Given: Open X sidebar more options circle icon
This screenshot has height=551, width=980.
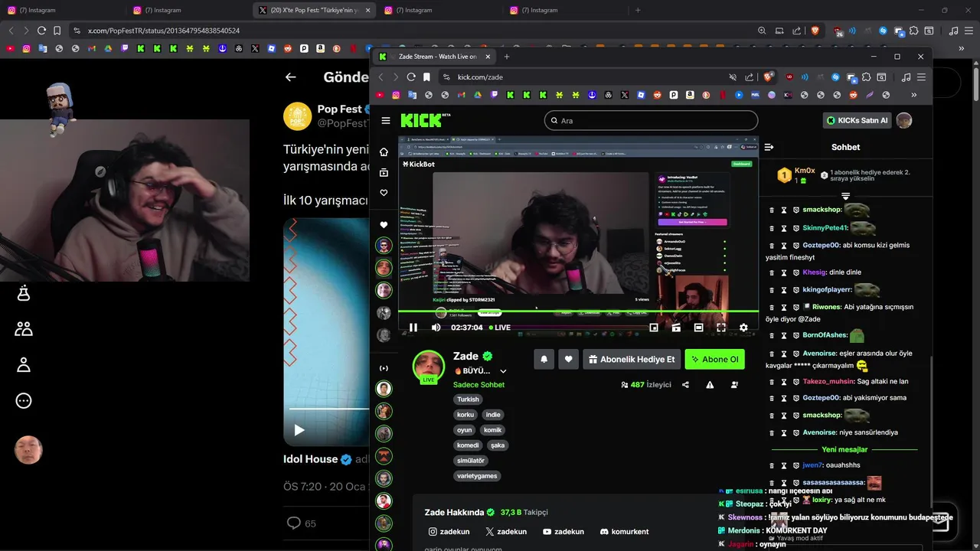Looking at the screenshot, I should [x=24, y=400].
